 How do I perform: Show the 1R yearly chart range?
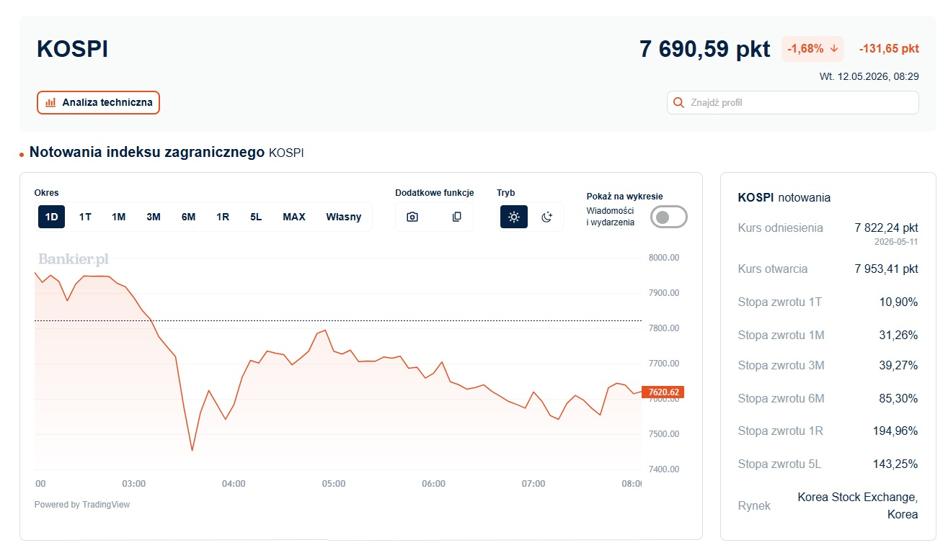tap(222, 217)
